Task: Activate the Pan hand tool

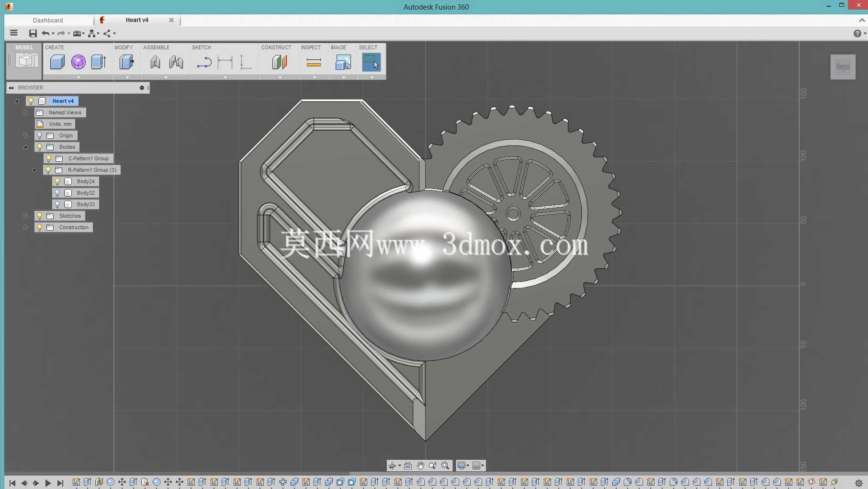Action: 420,466
